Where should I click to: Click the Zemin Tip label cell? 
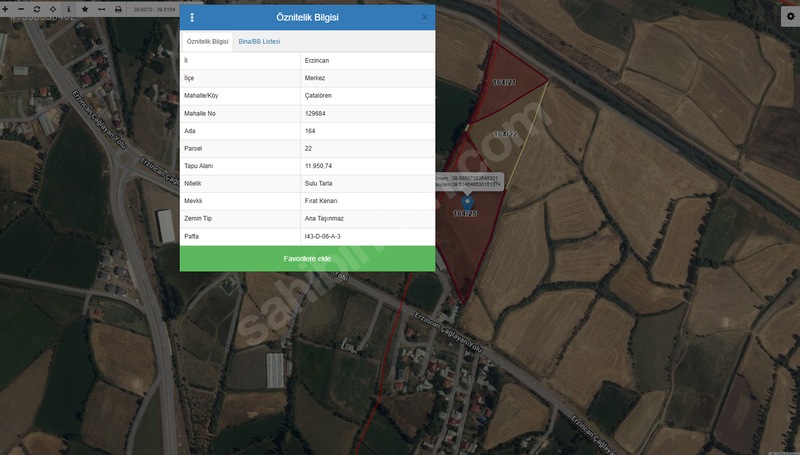(240, 218)
